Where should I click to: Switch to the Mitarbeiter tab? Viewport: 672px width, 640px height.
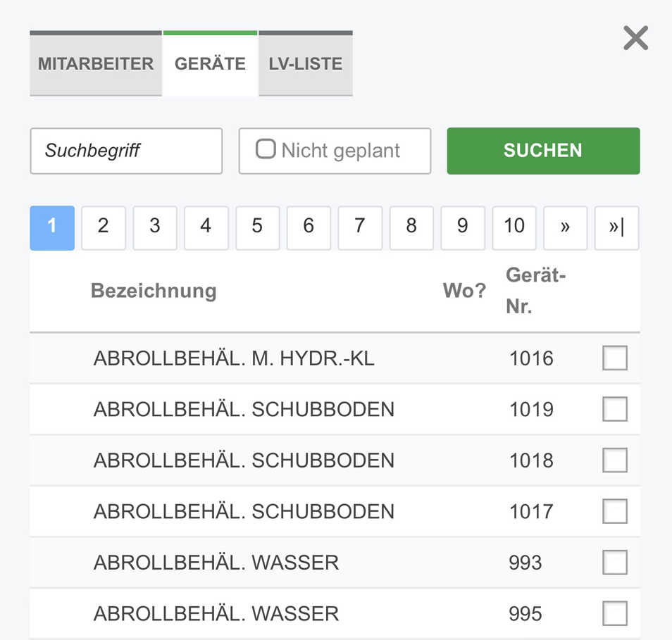[96, 64]
